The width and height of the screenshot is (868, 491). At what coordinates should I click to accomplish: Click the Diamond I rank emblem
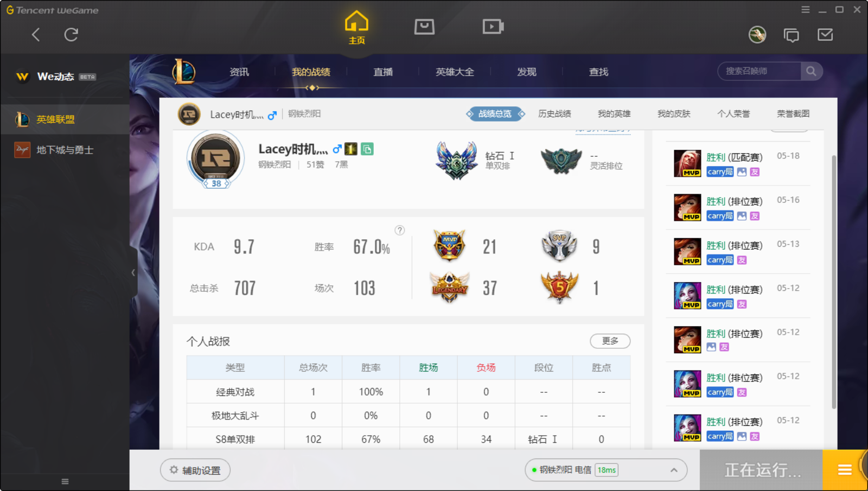click(x=457, y=161)
